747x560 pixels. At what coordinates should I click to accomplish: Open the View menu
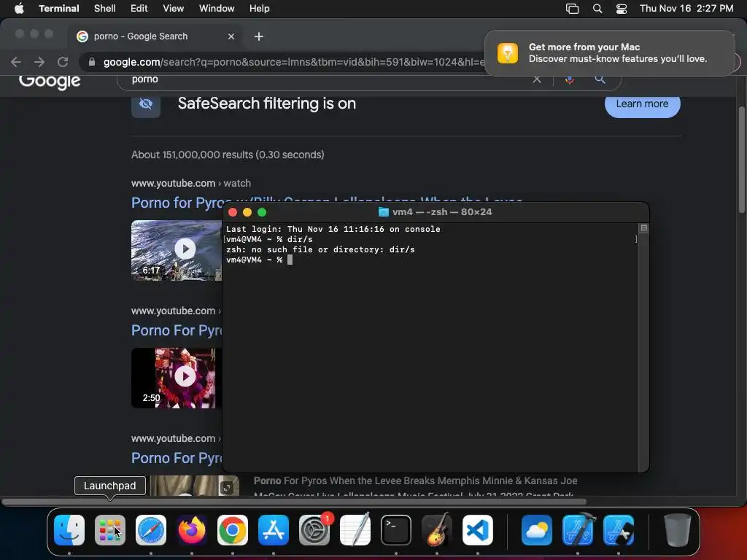[x=174, y=9]
